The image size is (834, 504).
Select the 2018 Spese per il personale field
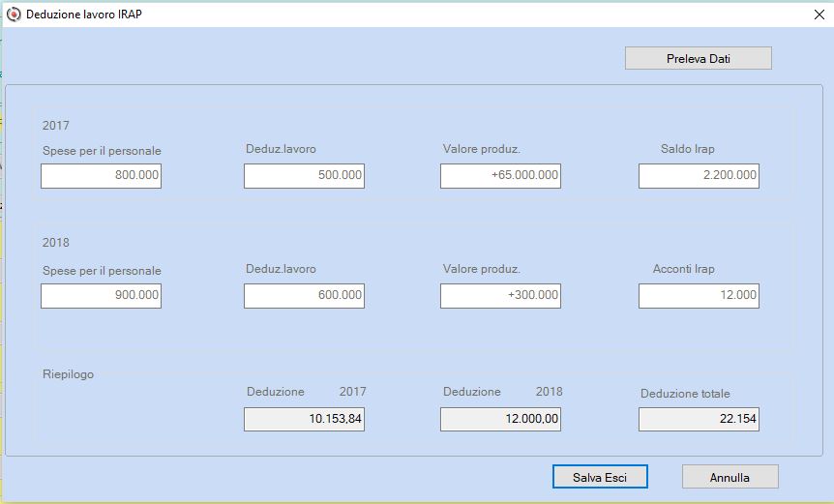101,296
